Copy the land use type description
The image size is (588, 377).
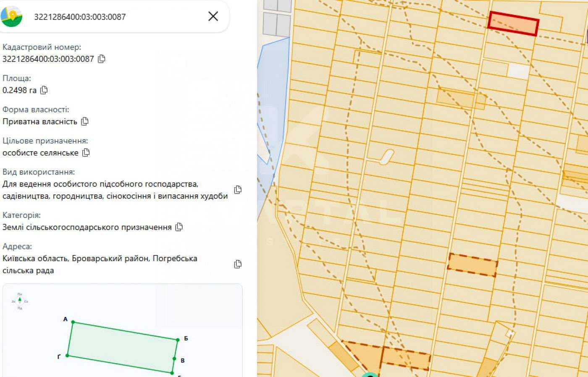tap(238, 190)
